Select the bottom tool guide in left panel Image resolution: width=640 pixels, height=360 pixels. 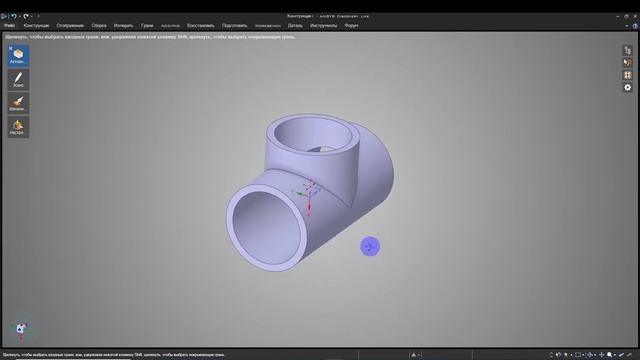tap(18, 127)
